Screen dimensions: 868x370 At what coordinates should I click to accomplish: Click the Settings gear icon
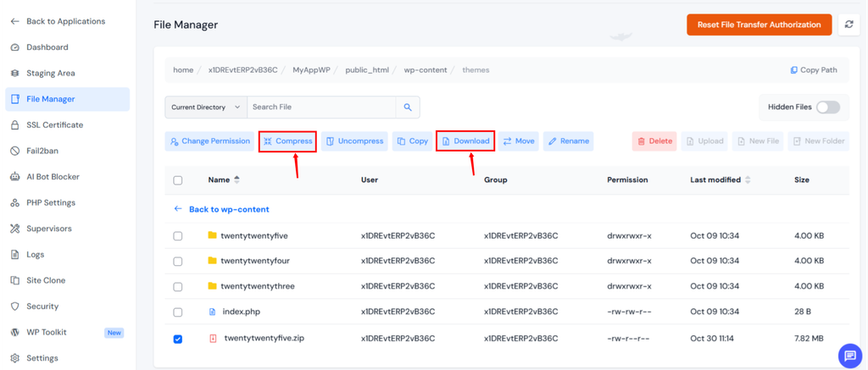[15, 358]
